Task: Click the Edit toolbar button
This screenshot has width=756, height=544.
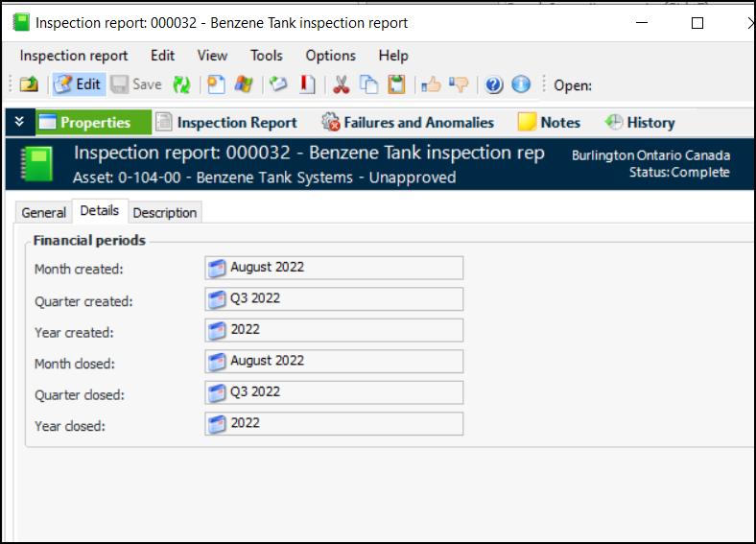Action: [78, 84]
